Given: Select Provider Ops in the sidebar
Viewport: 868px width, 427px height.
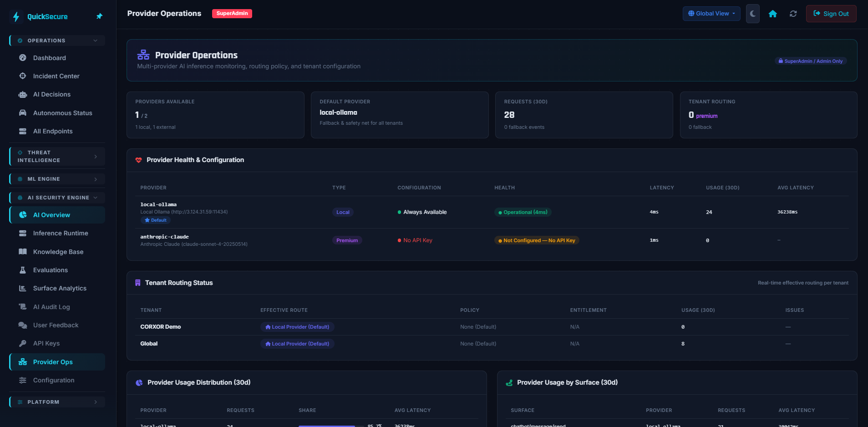Looking at the screenshot, I should click(x=52, y=362).
